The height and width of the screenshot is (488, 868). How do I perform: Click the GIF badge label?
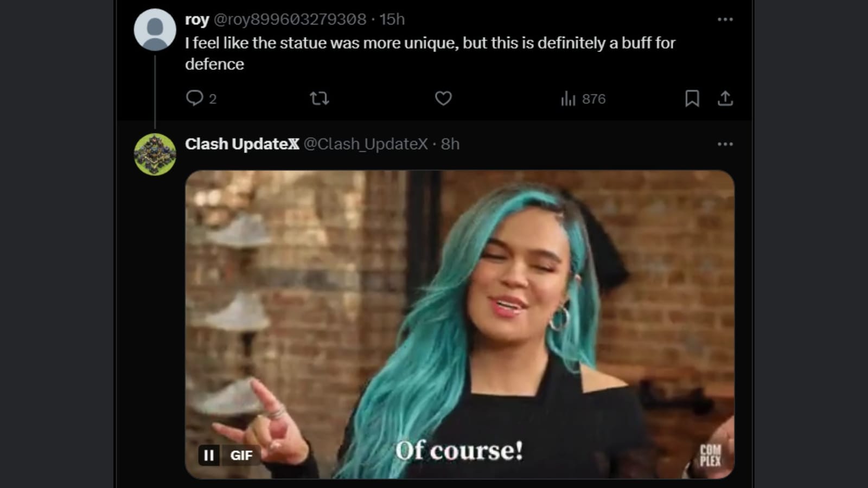click(x=241, y=455)
